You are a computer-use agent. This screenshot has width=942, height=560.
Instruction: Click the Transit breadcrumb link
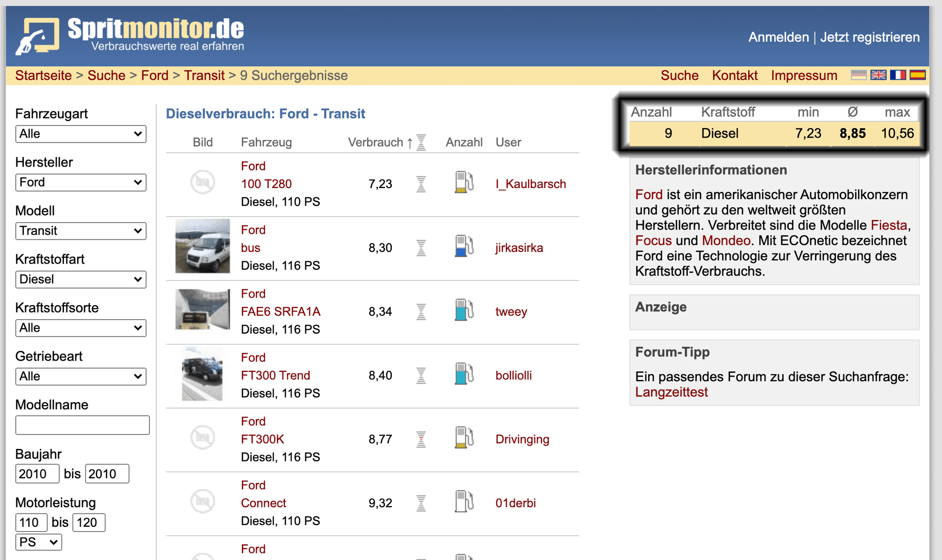click(204, 76)
